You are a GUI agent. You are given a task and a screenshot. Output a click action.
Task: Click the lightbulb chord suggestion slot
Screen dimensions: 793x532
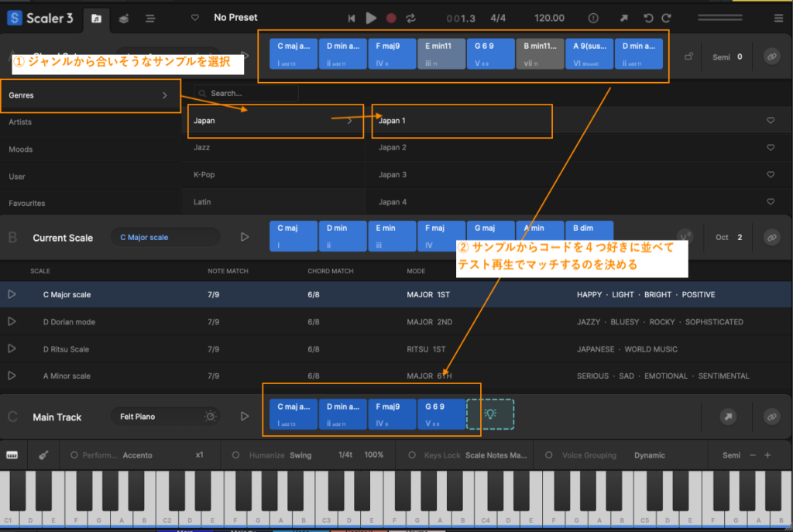click(x=489, y=414)
